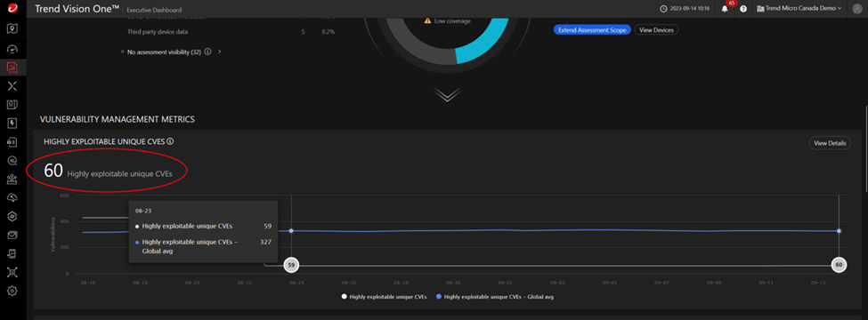Viewport: 868px width, 320px height.
Task: Open the envelope email sidebar icon
Action: point(12,235)
